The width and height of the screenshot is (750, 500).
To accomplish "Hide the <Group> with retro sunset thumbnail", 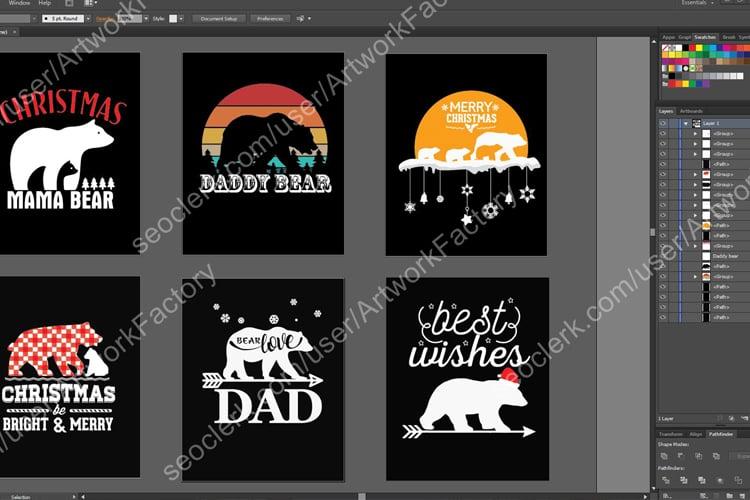I will (663, 277).
